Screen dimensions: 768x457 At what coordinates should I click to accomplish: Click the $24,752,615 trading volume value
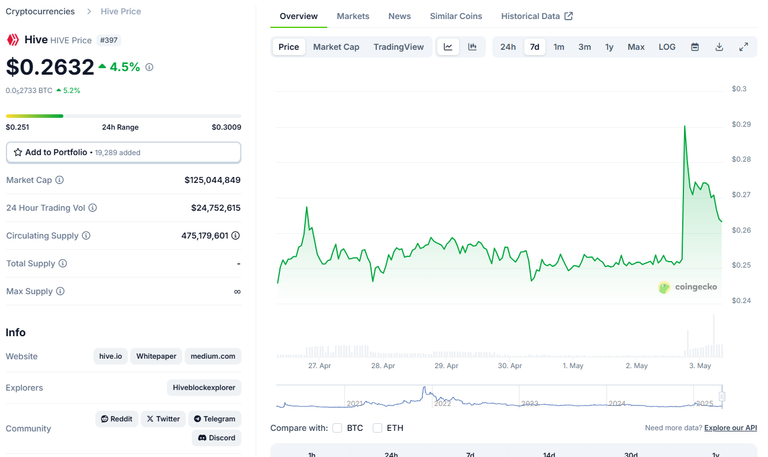[216, 208]
